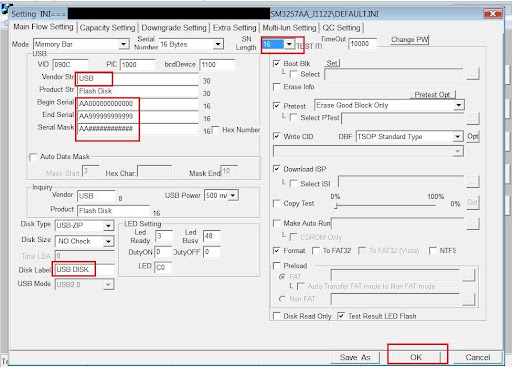Click the Begin Serial field
Image resolution: width=512 pixels, height=367 pixels.
tap(138, 104)
